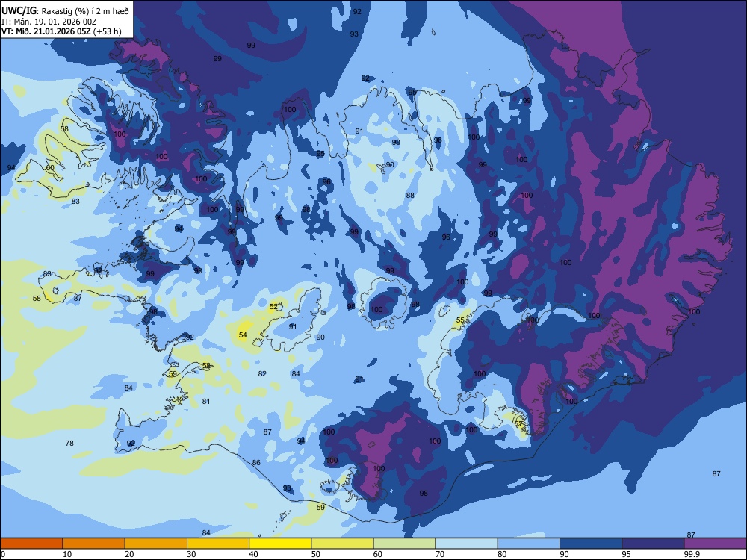Click the map value 88 in the north
Viewport: 747px width, 560px height.
tap(410, 195)
